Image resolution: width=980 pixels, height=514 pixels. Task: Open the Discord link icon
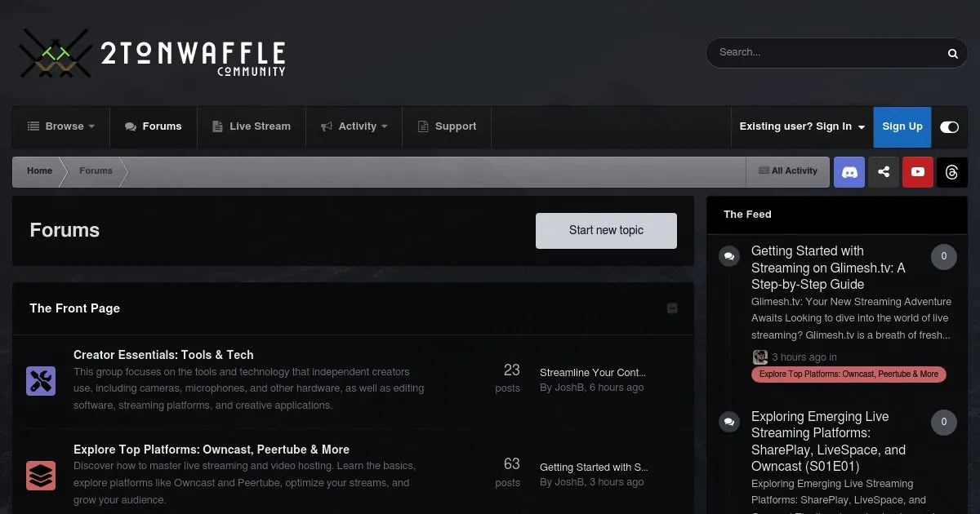point(849,172)
